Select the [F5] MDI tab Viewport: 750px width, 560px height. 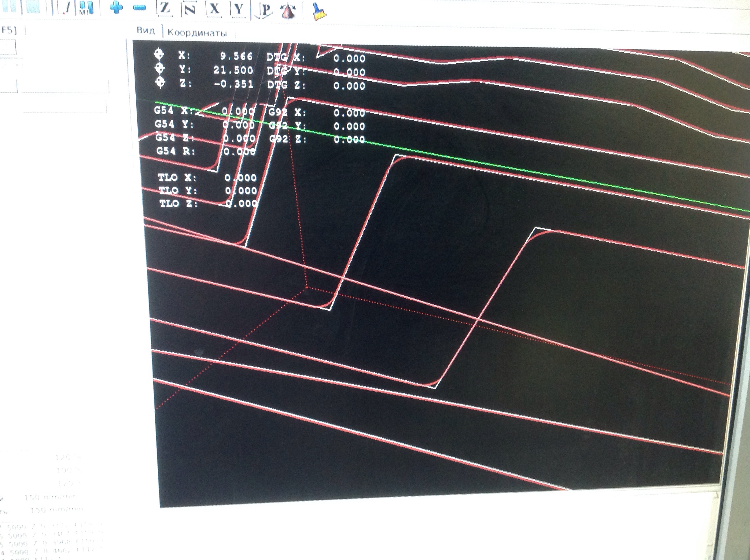(x=9, y=30)
